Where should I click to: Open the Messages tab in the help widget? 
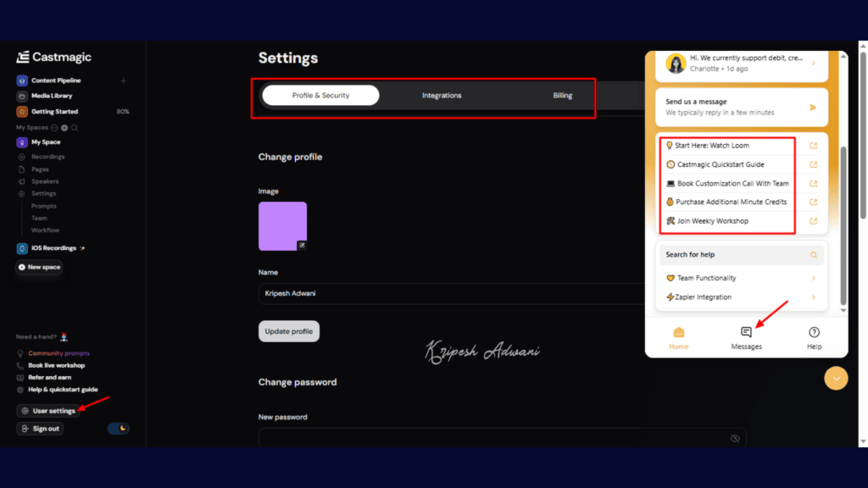746,336
